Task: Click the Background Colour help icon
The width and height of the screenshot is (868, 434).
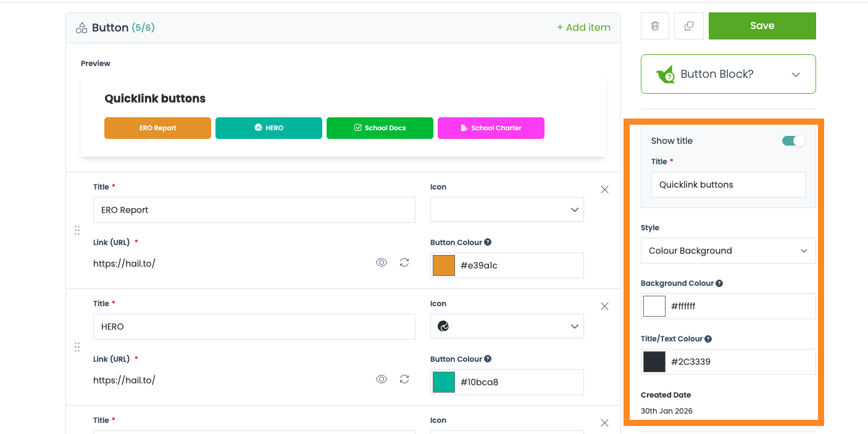Action: [x=719, y=283]
